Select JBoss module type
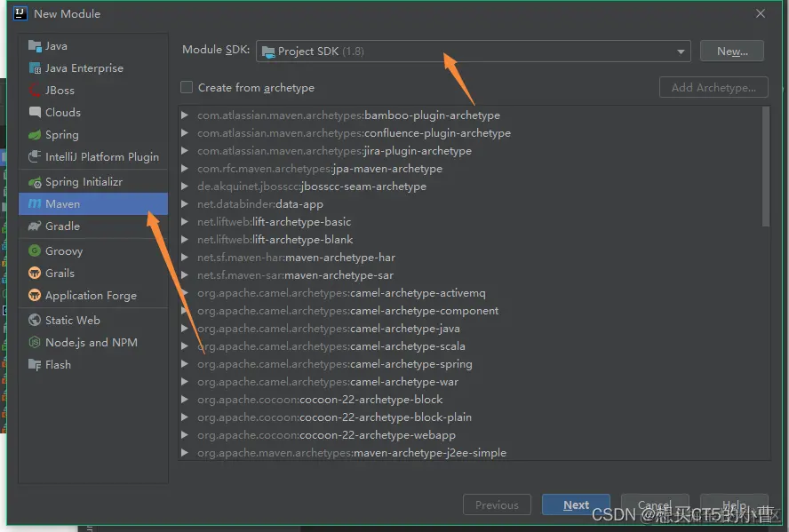 [93, 90]
